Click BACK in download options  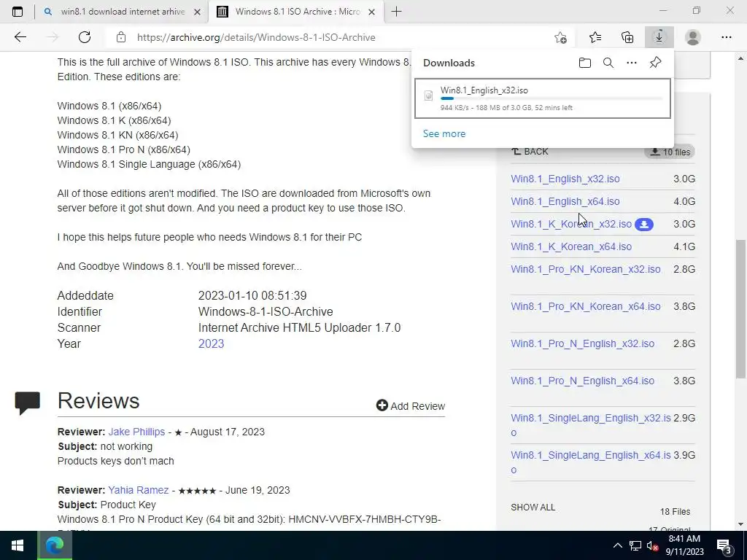tap(530, 152)
